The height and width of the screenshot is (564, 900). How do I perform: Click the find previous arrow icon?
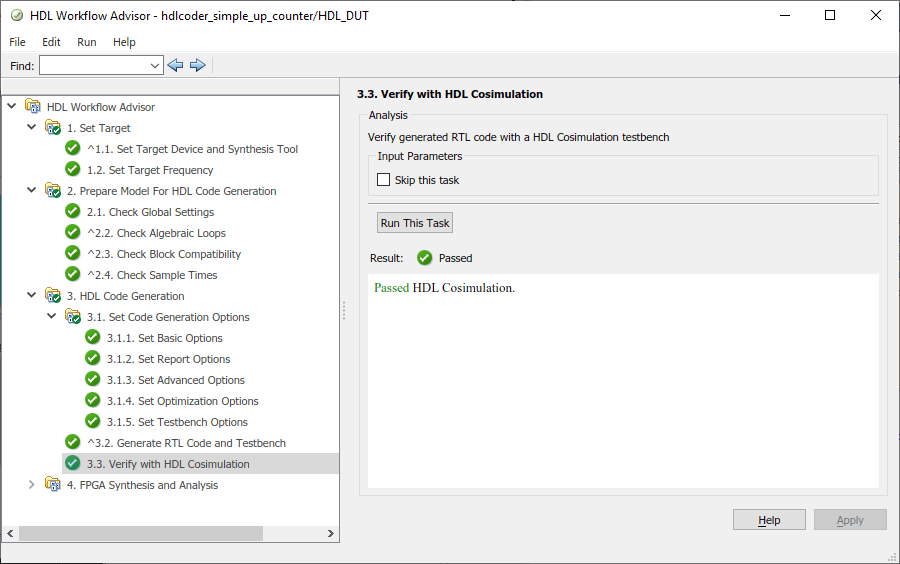[176, 65]
